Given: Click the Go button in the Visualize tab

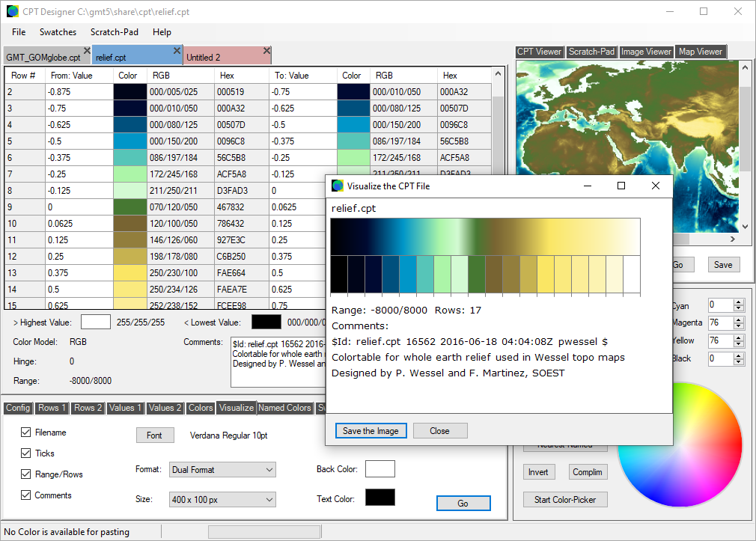Looking at the screenshot, I should pyautogui.click(x=463, y=504).
